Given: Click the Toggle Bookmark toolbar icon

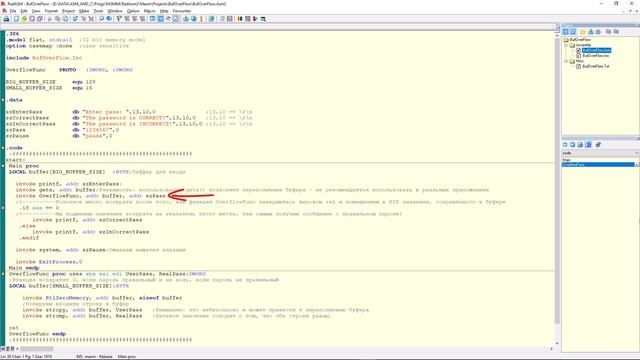Looking at the screenshot, I should coord(119,19).
